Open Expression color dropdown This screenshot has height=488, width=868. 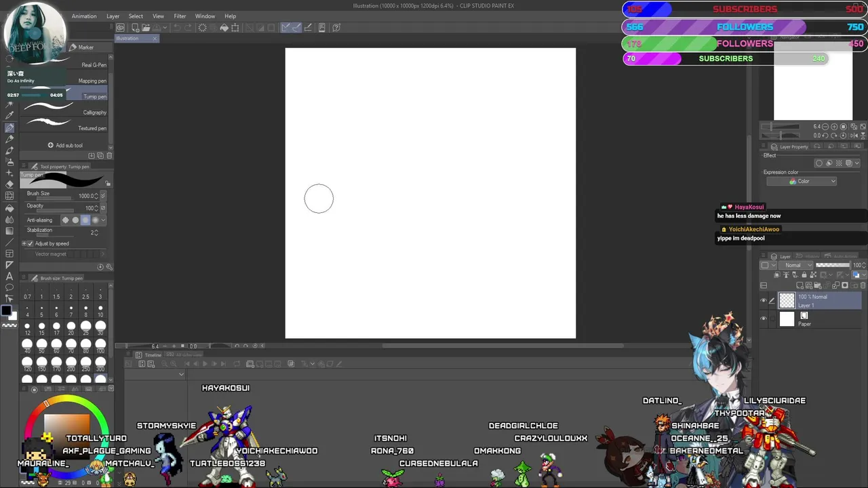click(x=802, y=181)
